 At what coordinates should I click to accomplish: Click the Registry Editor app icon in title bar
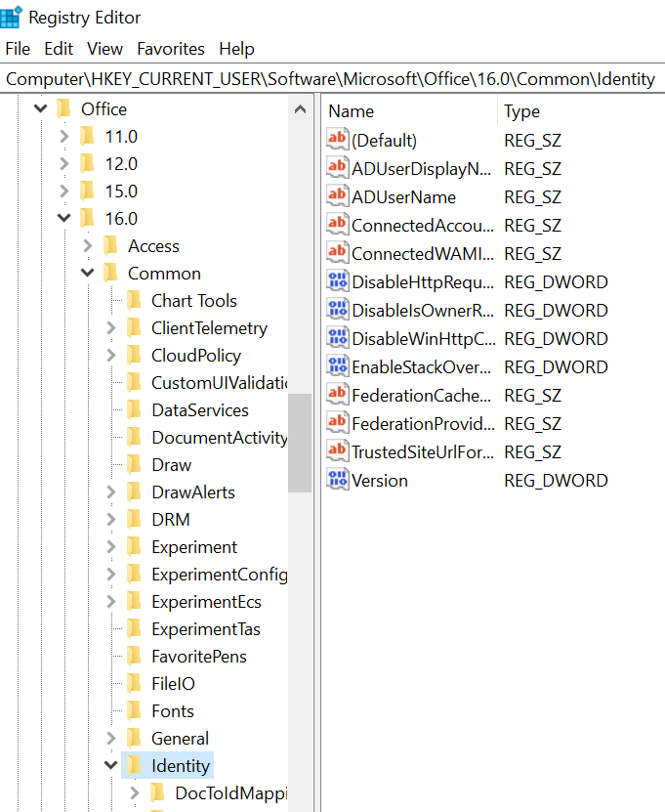coord(12,18)
